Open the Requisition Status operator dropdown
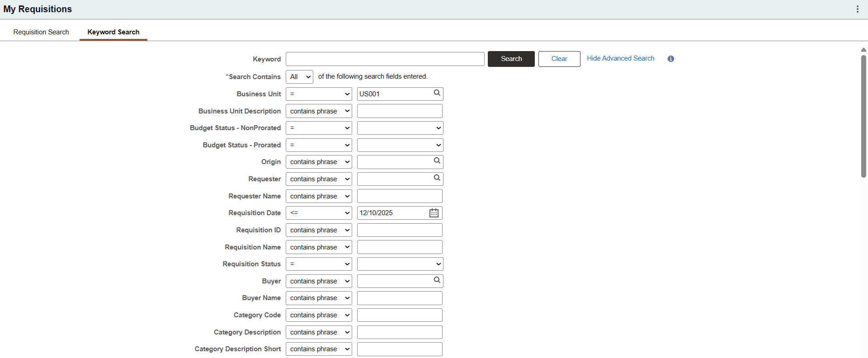The height and width of the screenshot is (358, 868). point(319,264)
